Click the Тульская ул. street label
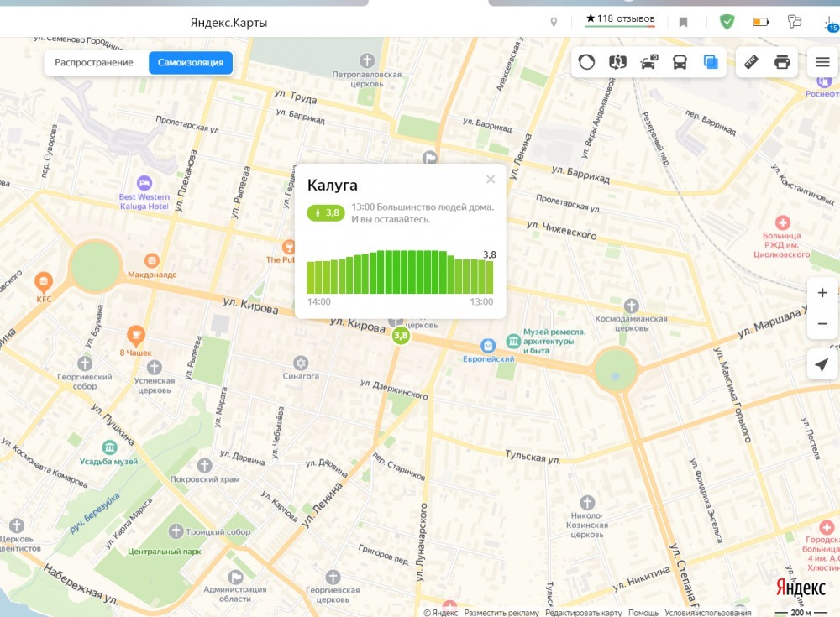Image resolution: width=840 pixels, height=617 pixels. (x=533, y=457)
